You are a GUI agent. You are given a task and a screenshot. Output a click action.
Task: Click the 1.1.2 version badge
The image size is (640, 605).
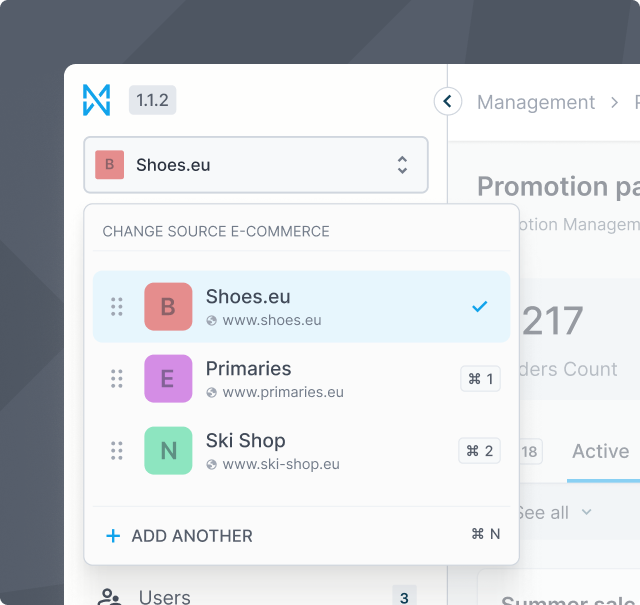coord(152,100)
